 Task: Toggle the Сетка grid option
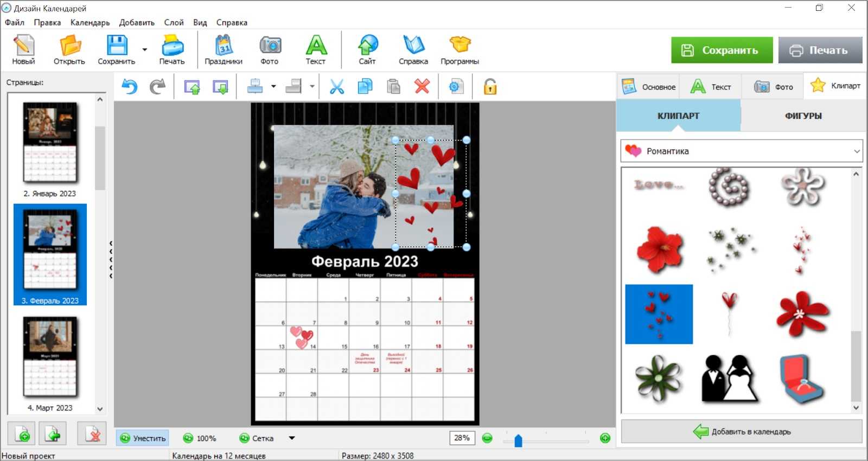(257, 438)
